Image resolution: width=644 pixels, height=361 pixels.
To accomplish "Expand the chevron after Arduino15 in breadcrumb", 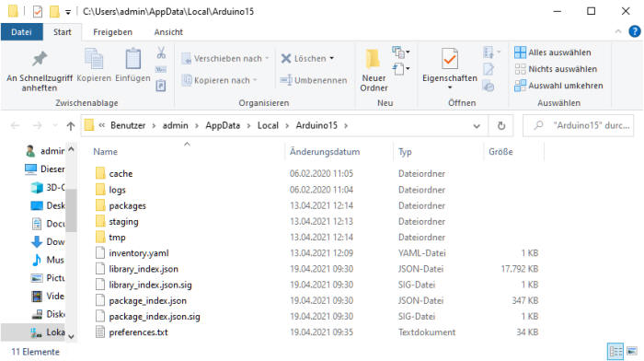I will tap(346, 126).
